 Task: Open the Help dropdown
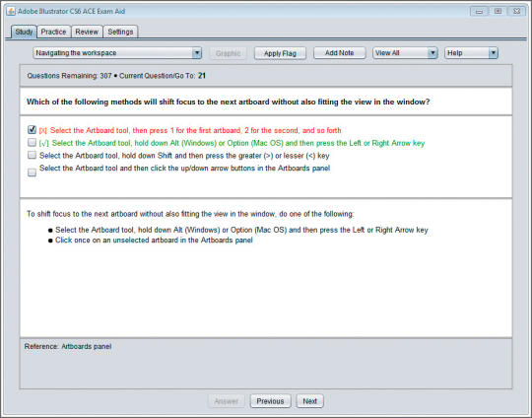471,53
